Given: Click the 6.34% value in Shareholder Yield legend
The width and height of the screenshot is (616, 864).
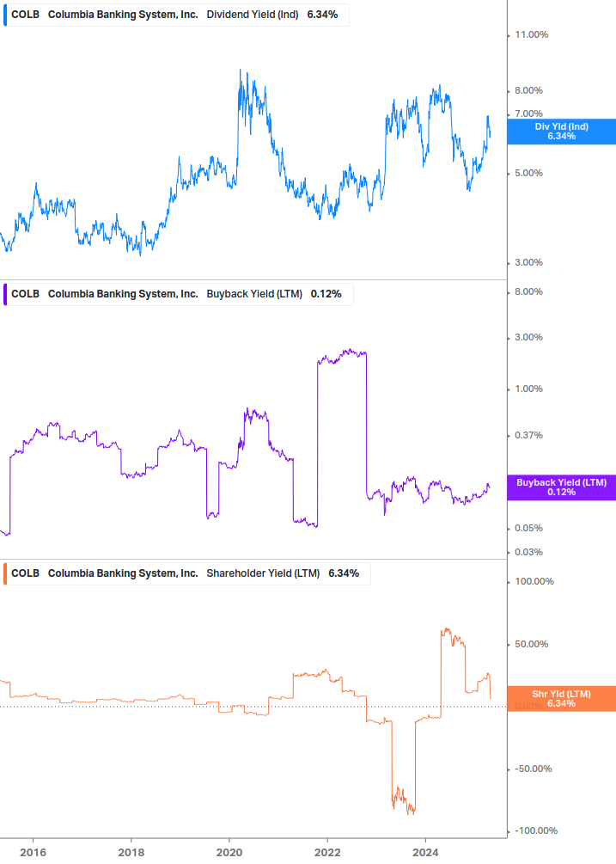Looking at the screenshot, I should click(x=344, y=573).
